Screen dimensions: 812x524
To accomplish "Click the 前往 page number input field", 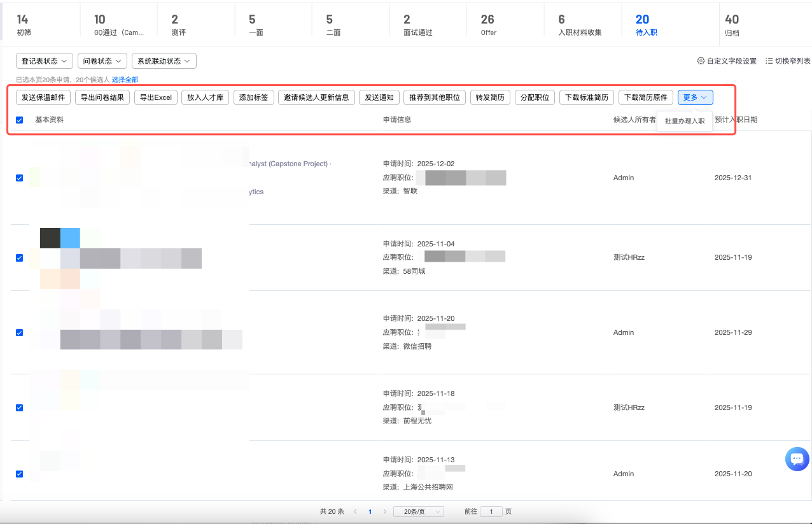I will click(x=491, y=511).
